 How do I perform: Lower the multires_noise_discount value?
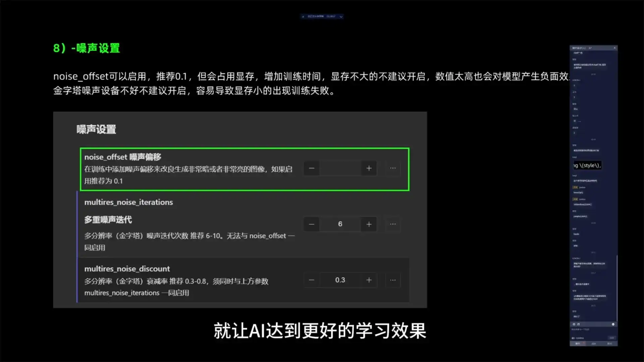click(x=311, y=280)
